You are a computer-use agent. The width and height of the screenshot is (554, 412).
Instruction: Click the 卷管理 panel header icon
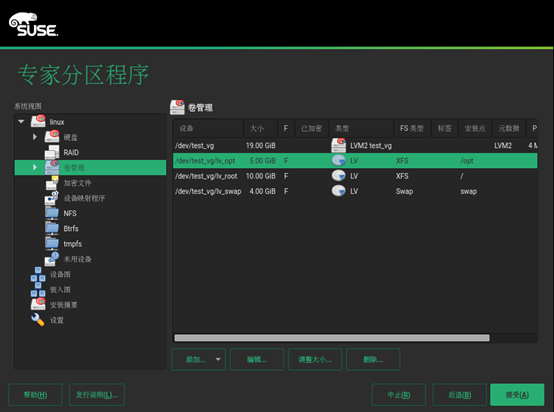click(x=177, y=107)
